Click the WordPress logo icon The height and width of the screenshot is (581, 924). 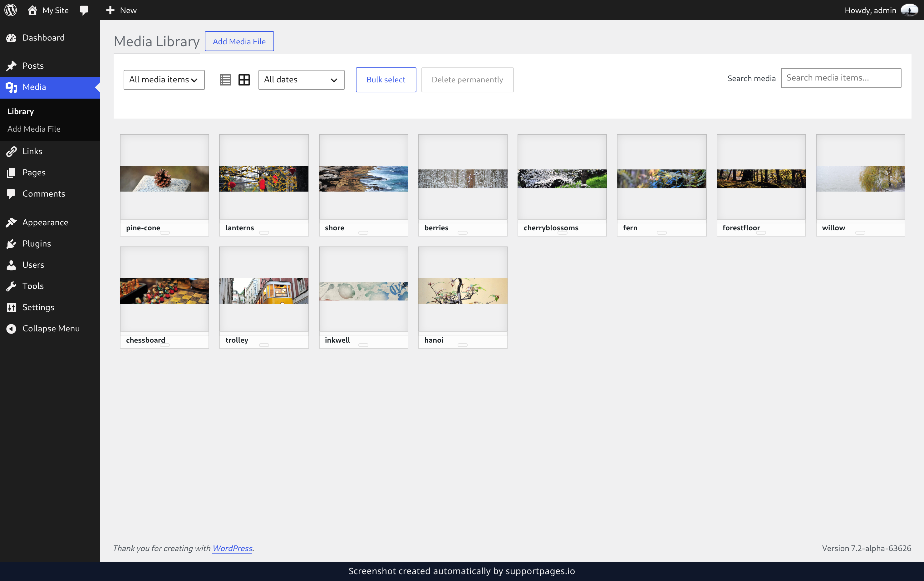click(11, 10)
